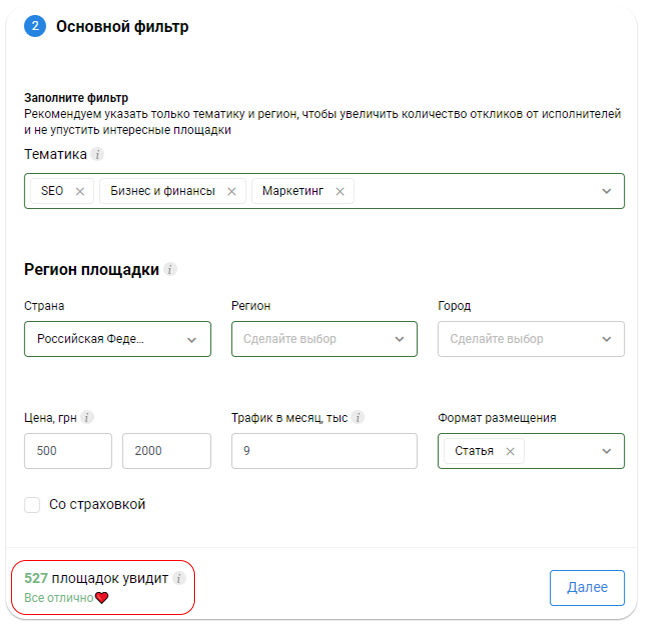Screen dimensions: 645x628
Task: Click the minimum price field with 500
Action: pyautogui.click(x=68, y=451)
